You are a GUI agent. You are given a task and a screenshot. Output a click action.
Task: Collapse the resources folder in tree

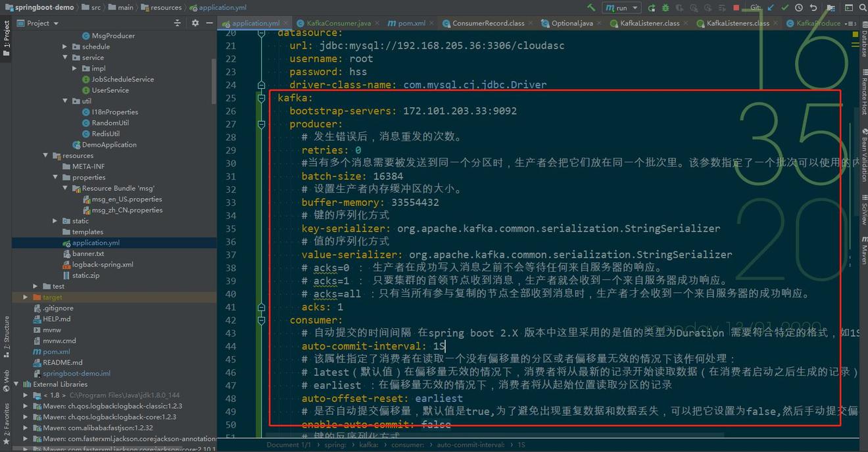45,156
